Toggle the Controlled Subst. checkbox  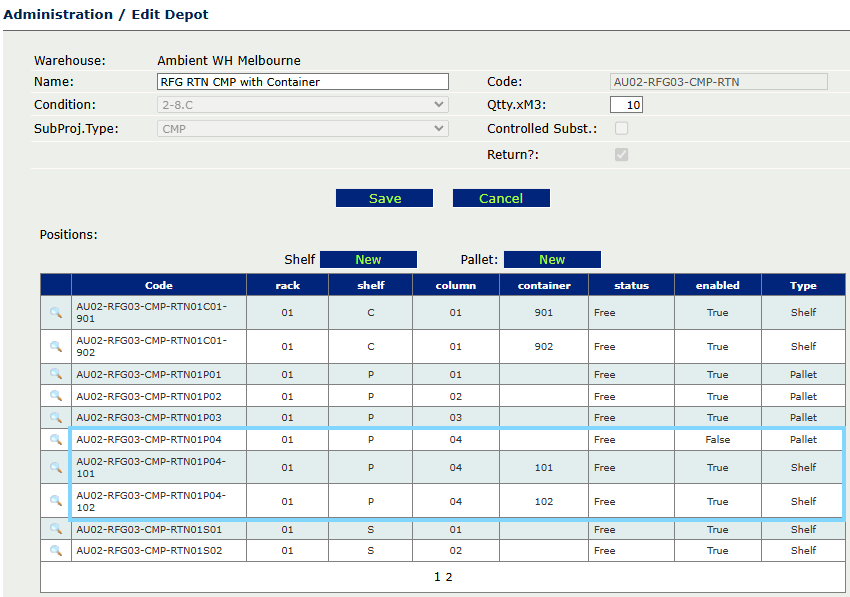pos(621,129)
